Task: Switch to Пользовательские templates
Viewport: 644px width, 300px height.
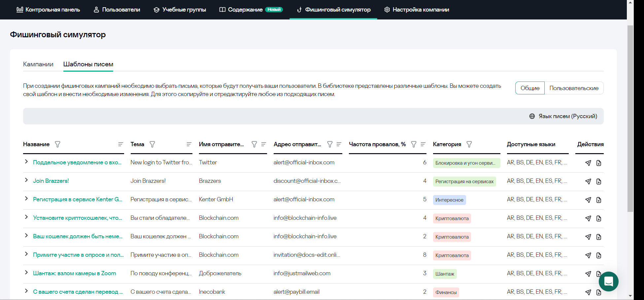Action: [574, 88]
